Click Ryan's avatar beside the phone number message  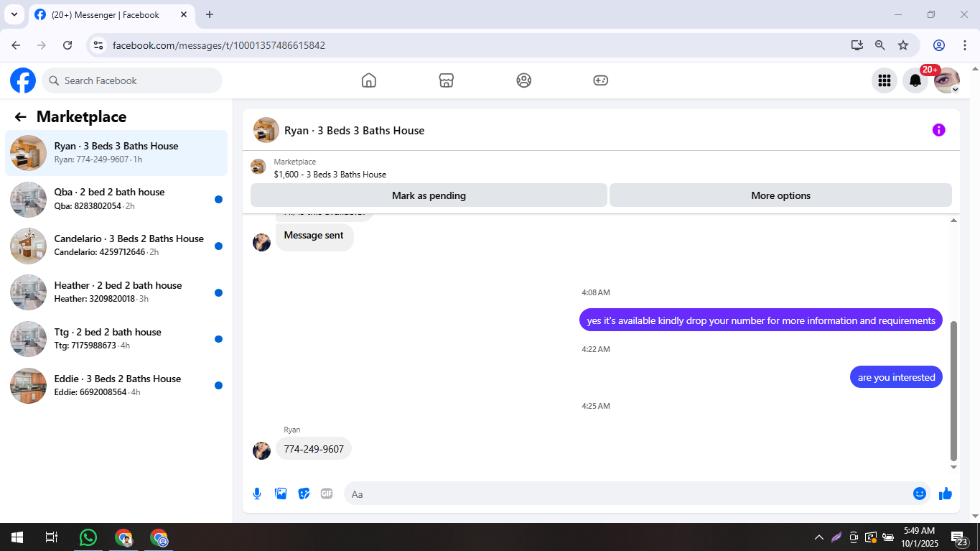point(261,450)
